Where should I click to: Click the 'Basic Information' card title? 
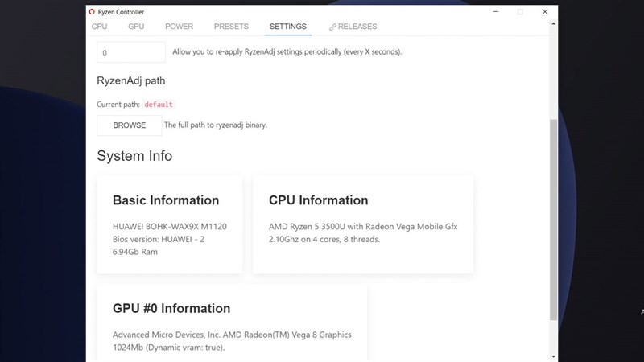[x=166, y=200]
